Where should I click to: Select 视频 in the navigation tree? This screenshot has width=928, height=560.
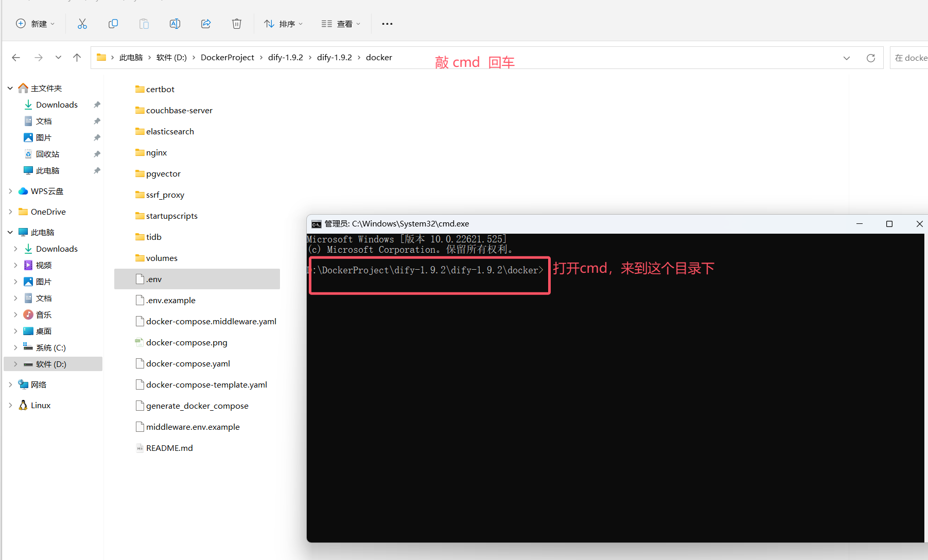tap(44, 265)
